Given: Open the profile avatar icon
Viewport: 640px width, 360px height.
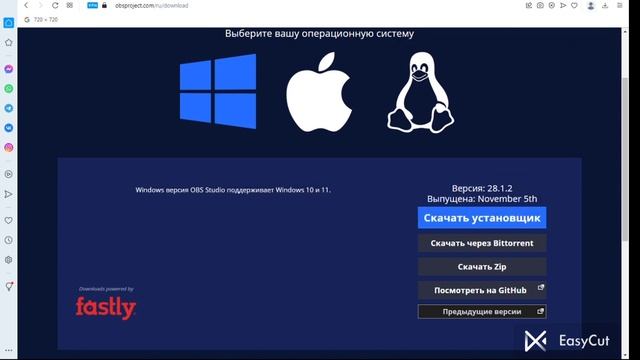Looking at the screenshot, I should (x=591, y=5).
